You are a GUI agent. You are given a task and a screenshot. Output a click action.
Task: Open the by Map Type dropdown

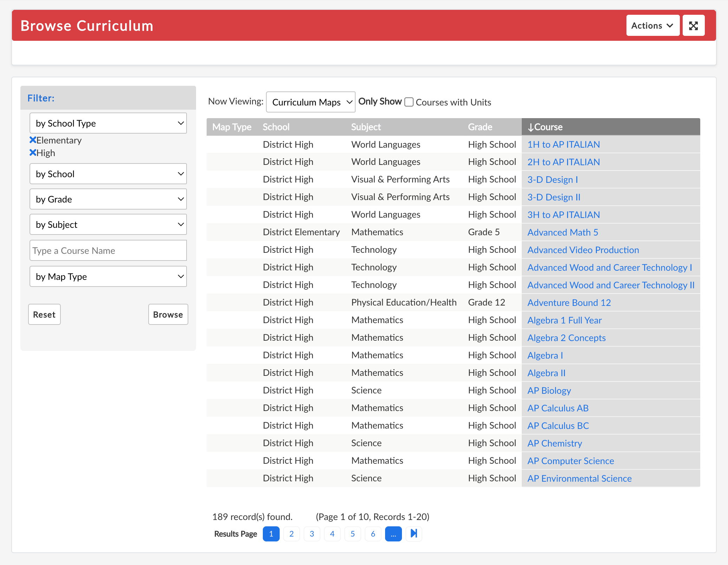pyautogui.click(x=108, y=276)
